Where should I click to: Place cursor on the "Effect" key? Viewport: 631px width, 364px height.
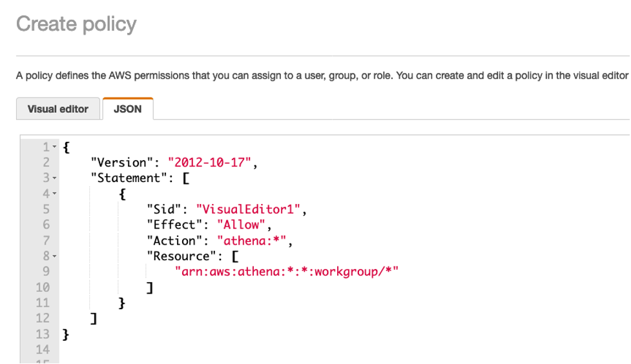pyautogui.click(x=174, y=225)
